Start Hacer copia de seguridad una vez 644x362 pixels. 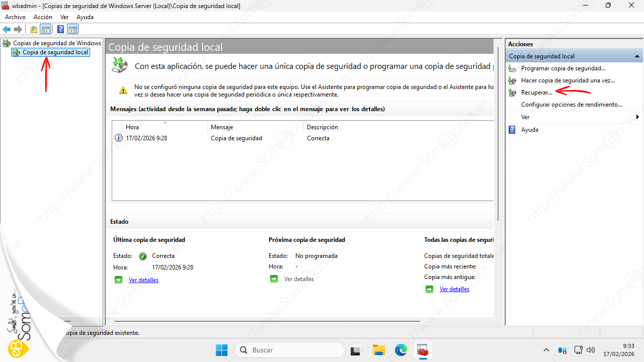point(568,80)
